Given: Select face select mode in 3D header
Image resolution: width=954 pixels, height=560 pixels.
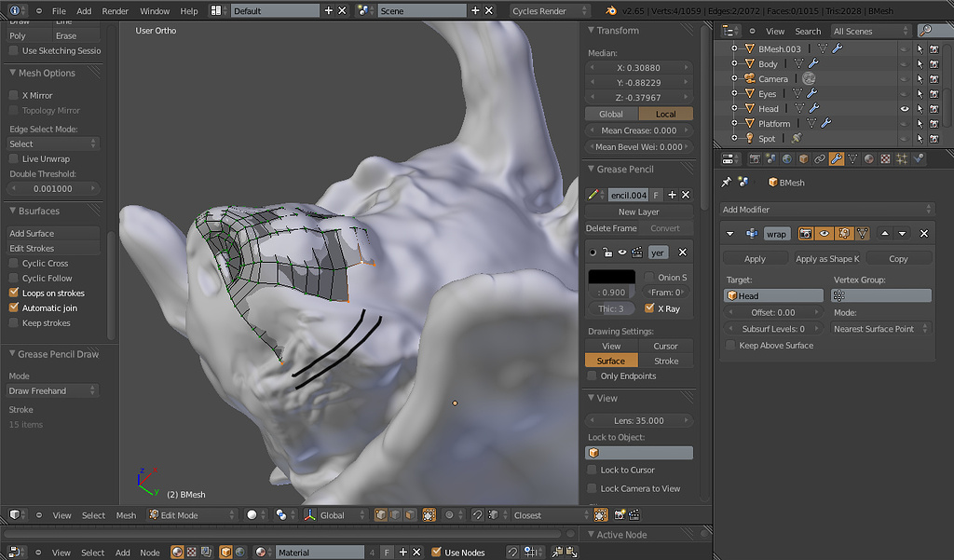Looking at the screenshot, I should click(410, 515).
